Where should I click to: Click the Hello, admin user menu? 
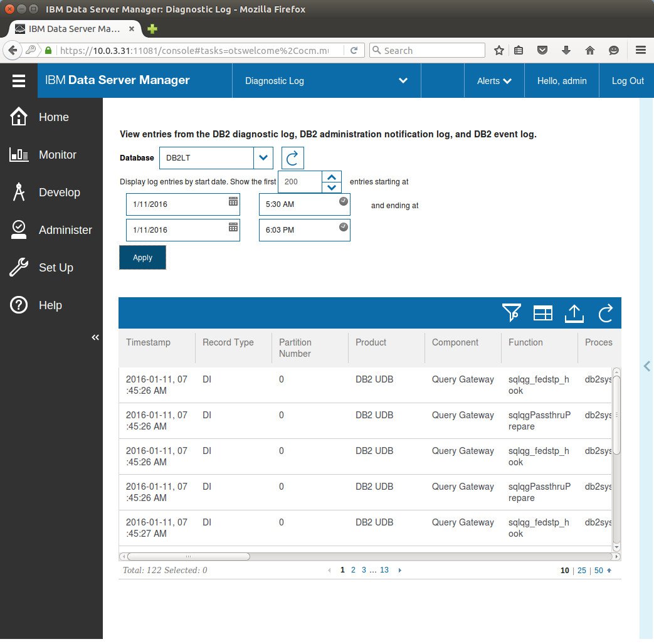561,80
